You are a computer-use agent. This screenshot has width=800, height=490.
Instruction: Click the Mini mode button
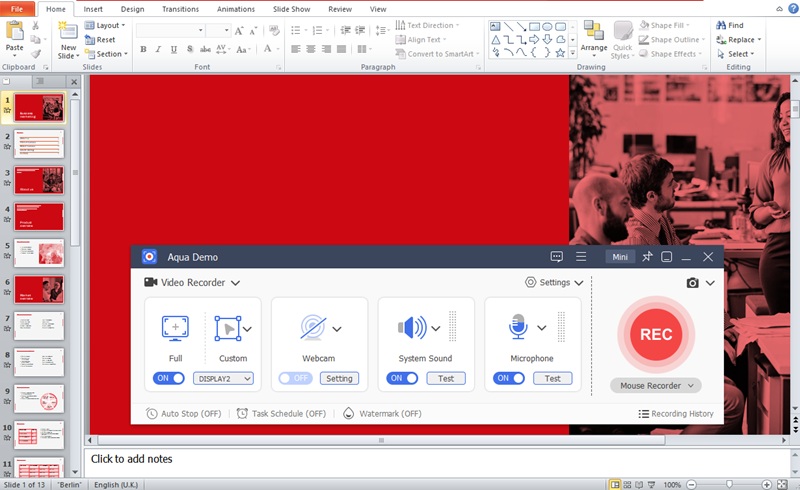point(620,257)
